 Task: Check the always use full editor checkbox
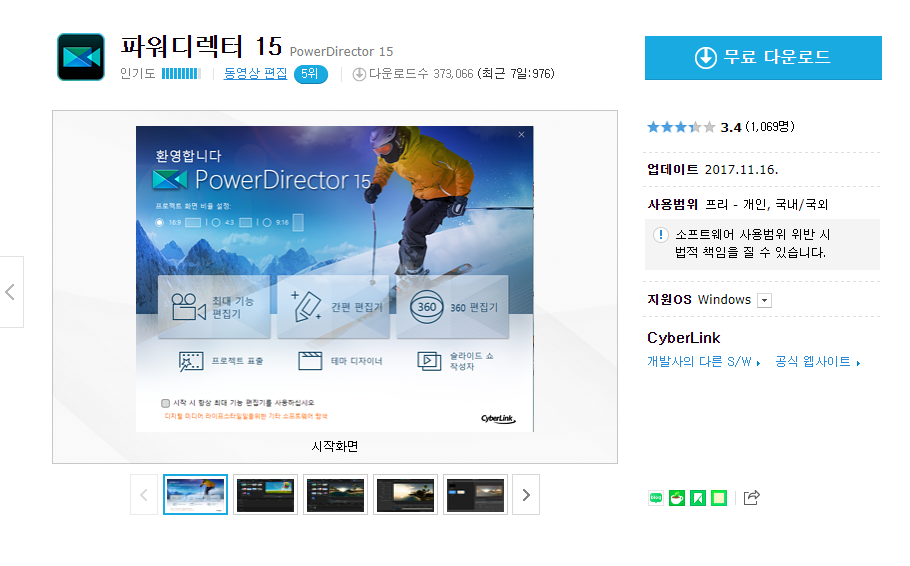165,403
